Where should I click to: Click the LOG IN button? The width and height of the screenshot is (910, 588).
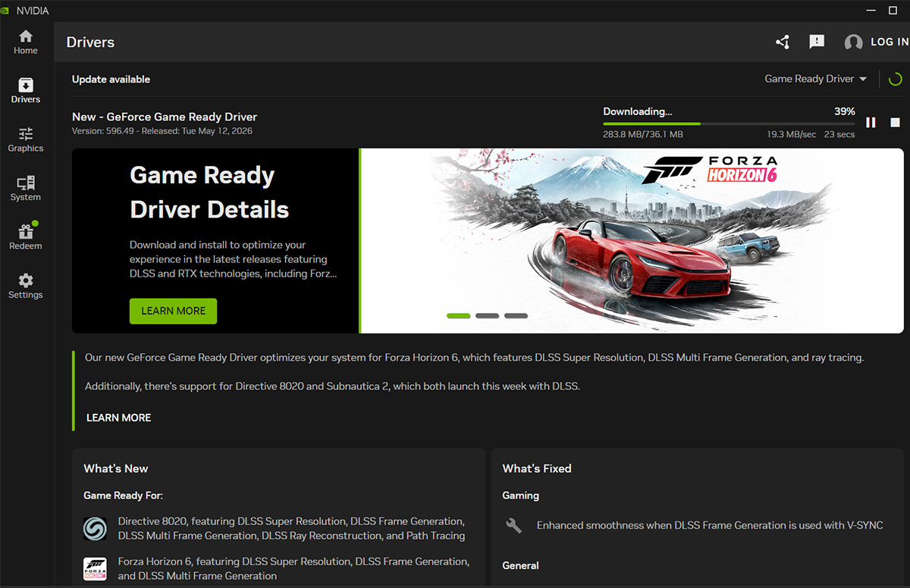pos(889,42)
